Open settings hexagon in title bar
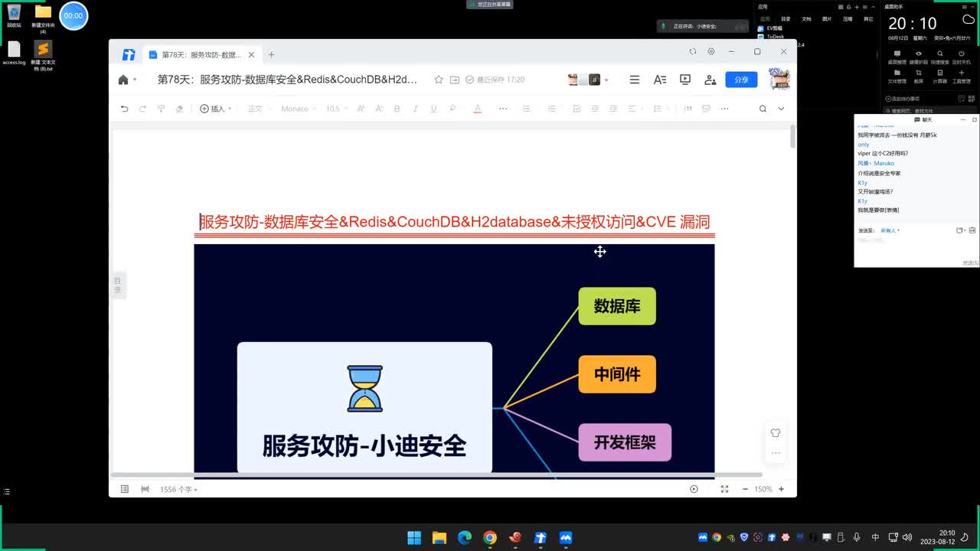The height and width of the screenshot is (551, 980). [711, 51]
